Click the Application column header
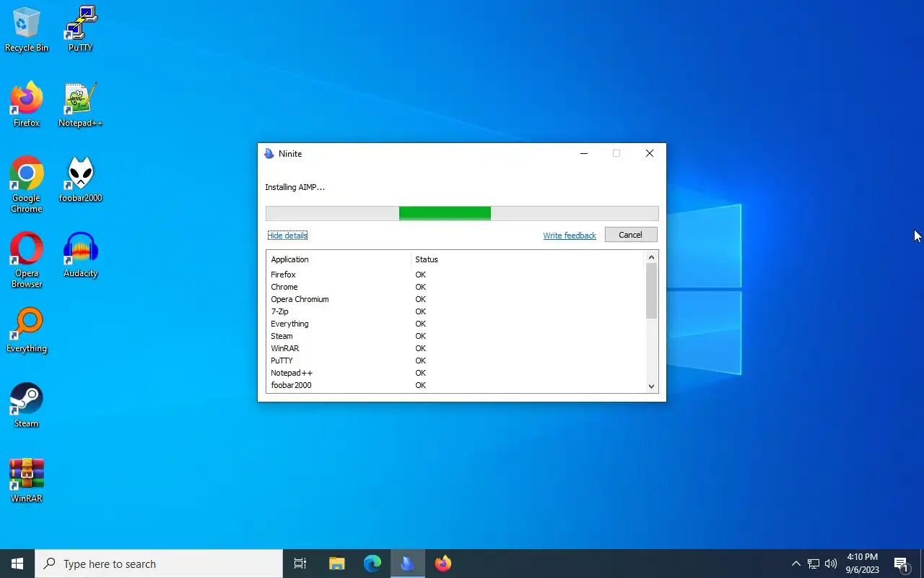 point(339,259)
